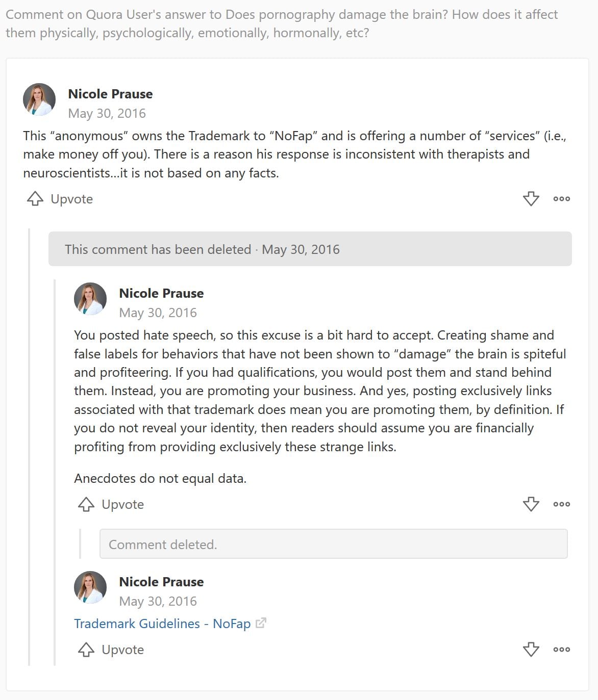
Task: Open Nicole Prause's profile from top comment name
Action: [110, 94]
